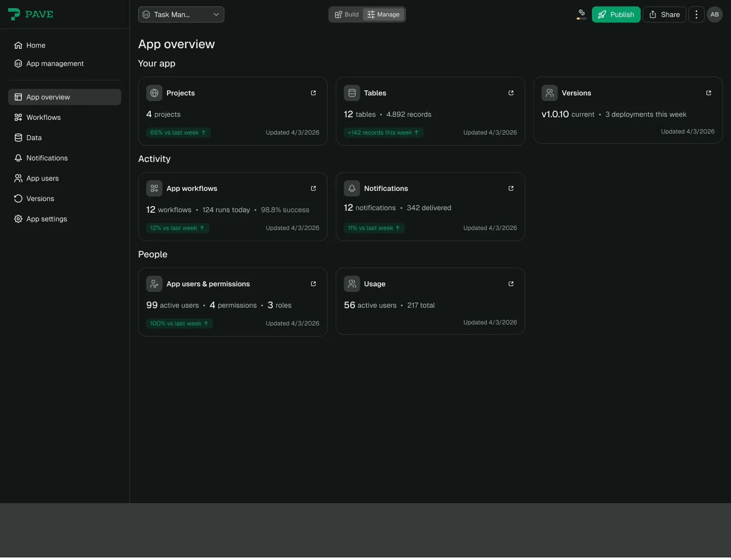Open Versions in sidebar

(x=64, y=199)
